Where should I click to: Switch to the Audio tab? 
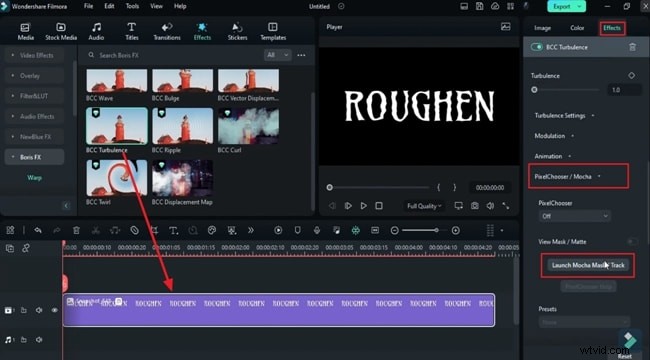click(x=96, y=32)
